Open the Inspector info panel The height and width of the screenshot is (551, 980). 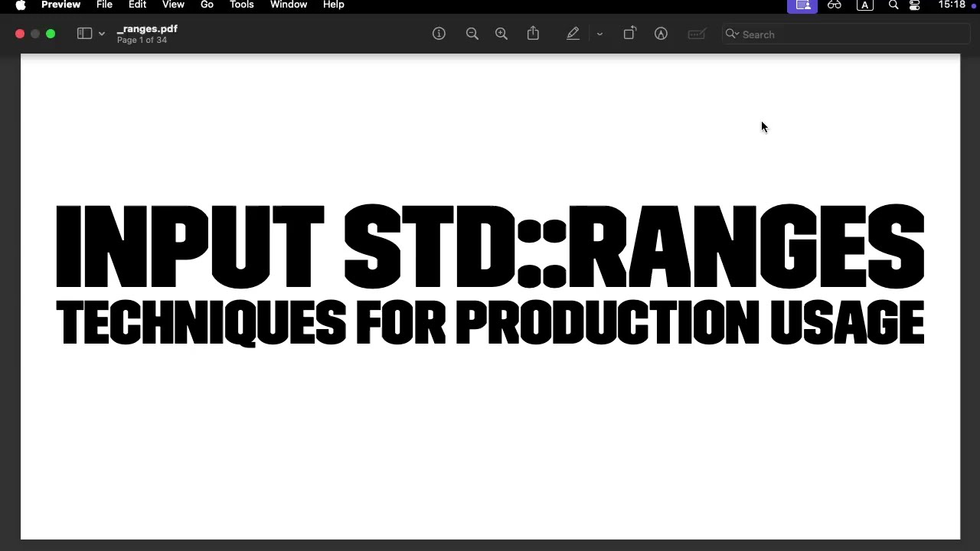439,34
